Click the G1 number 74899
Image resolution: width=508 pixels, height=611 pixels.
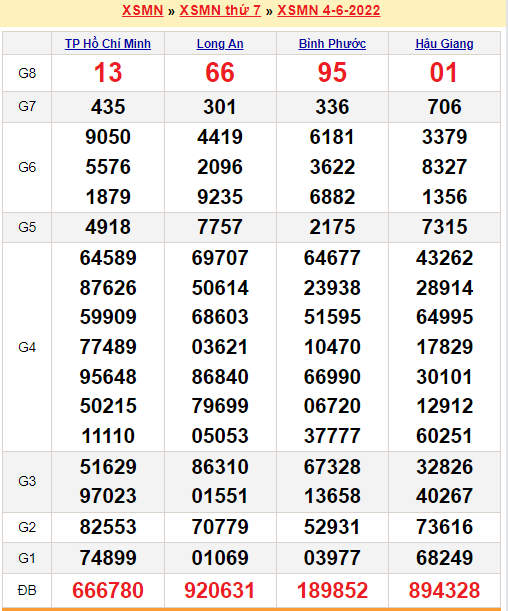(x=108, y=558)
